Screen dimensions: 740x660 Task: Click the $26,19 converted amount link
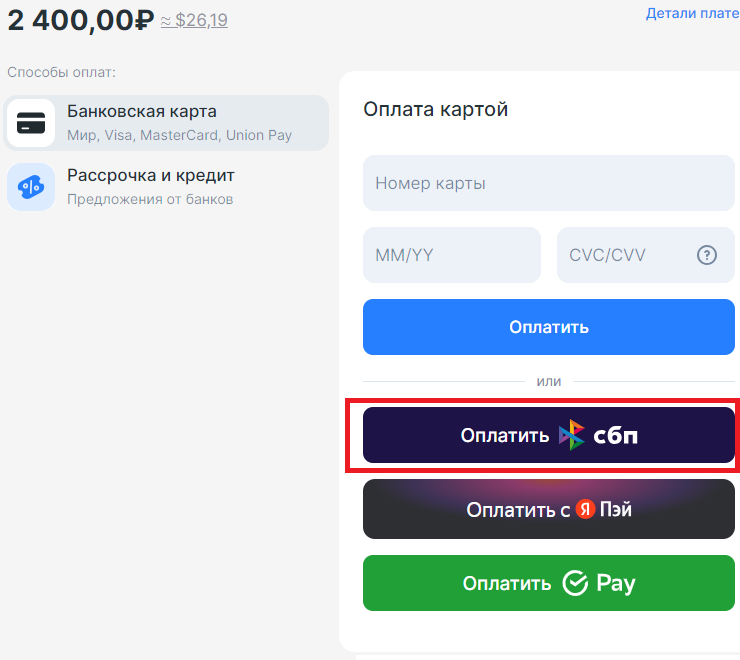[201, 19]
